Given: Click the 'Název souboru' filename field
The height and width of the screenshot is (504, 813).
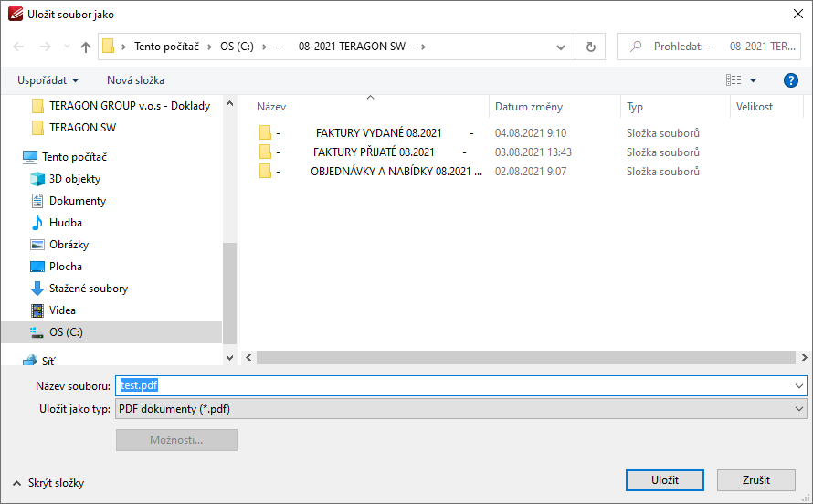Looking at the screenshot, I should coord(461,386).
